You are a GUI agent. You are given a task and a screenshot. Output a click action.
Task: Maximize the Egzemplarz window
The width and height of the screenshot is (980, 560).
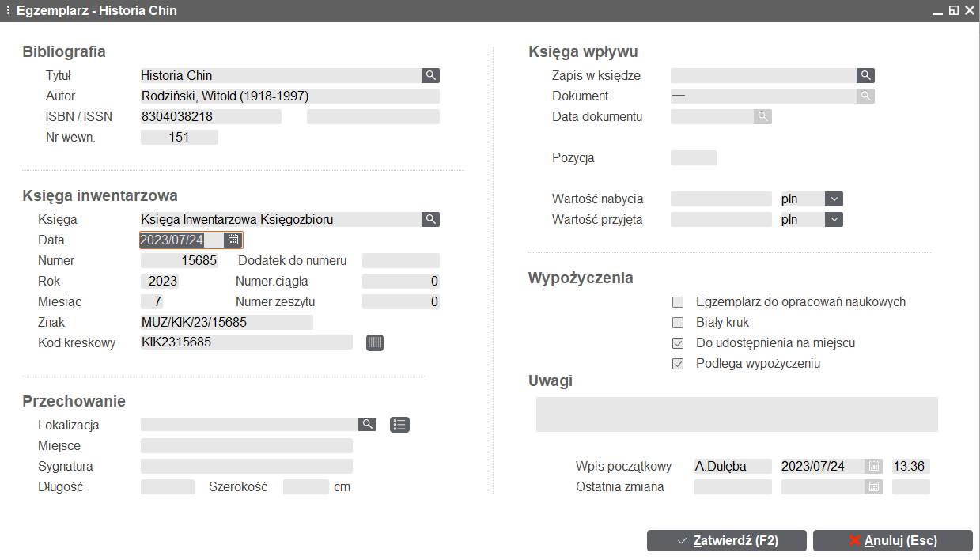(953, 10)
